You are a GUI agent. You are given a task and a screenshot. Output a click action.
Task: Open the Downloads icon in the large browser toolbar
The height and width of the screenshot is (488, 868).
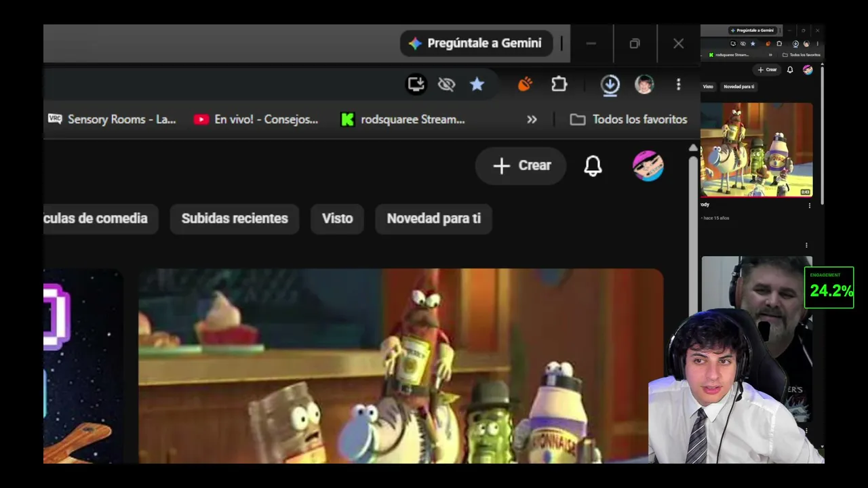click(610, 84)
